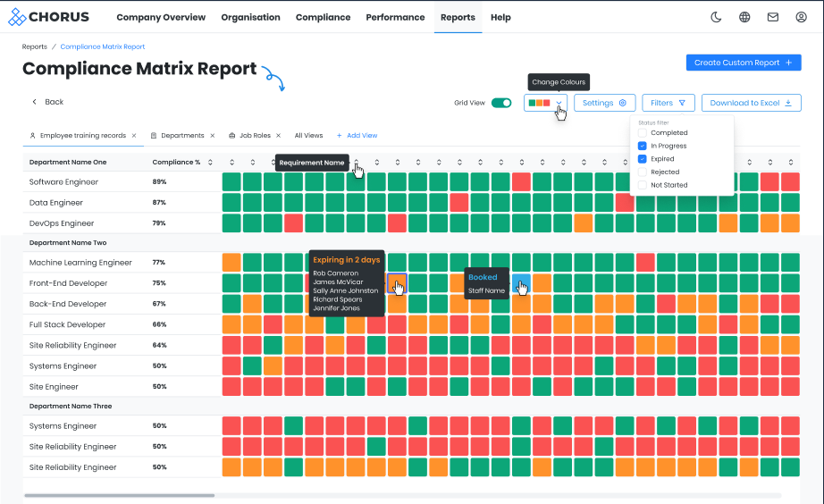Check the Completed status filter
Image resolution: width=824 pixels, height=504 pixels.
pyautogui.click(x=643, y=133)
